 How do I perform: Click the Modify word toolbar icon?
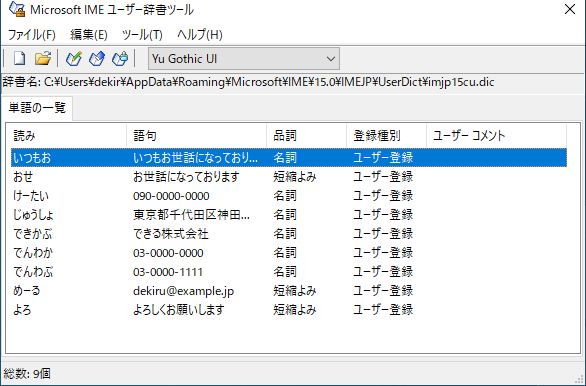[x=97, y=59]
